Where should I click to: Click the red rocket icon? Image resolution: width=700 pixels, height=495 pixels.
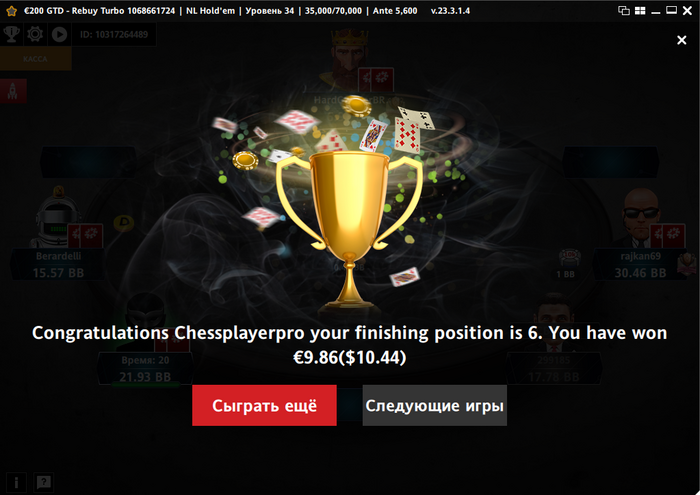coord(13,91)
